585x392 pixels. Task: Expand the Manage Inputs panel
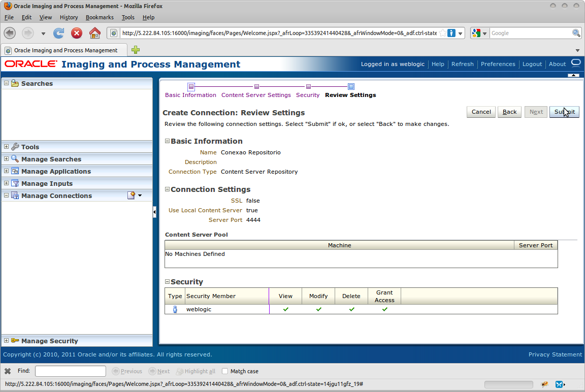tap(6, 183)
